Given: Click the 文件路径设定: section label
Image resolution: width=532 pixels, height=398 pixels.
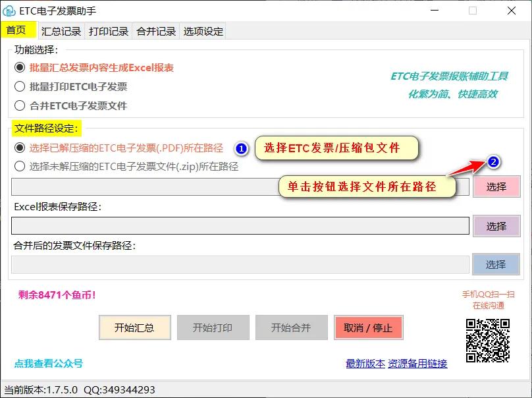Looking at the screenshot, I should (46, 128).
